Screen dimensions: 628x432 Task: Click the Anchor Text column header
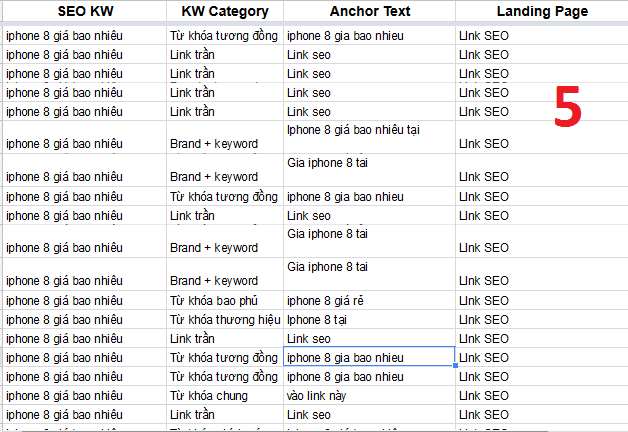pyautogui.click(x=369, y=11)
